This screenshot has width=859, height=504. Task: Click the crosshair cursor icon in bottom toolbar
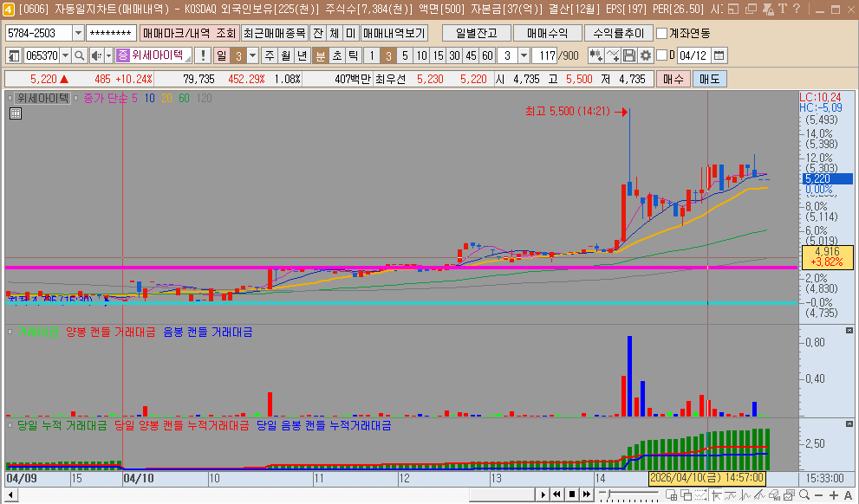click(x=715, y=494)
